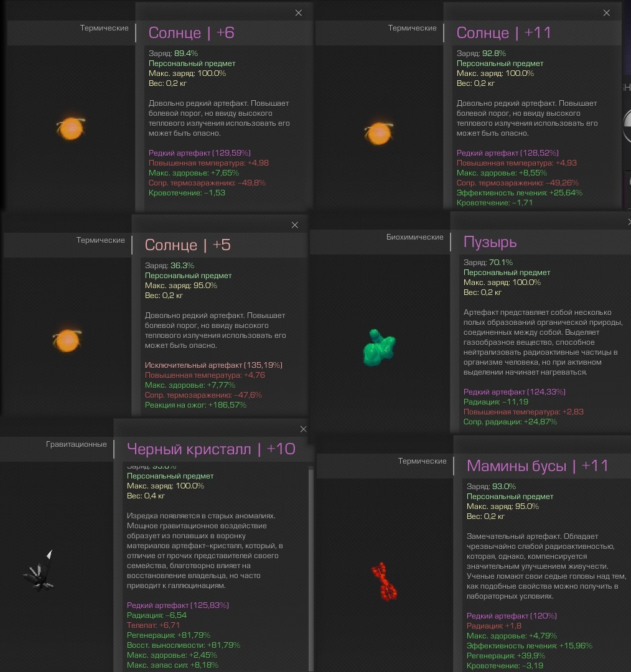The width and height of the screenshot is (631, 672).
Task: Click the title "Солнце | +11"
Action: pyautogui.click(x=503, y=32)
